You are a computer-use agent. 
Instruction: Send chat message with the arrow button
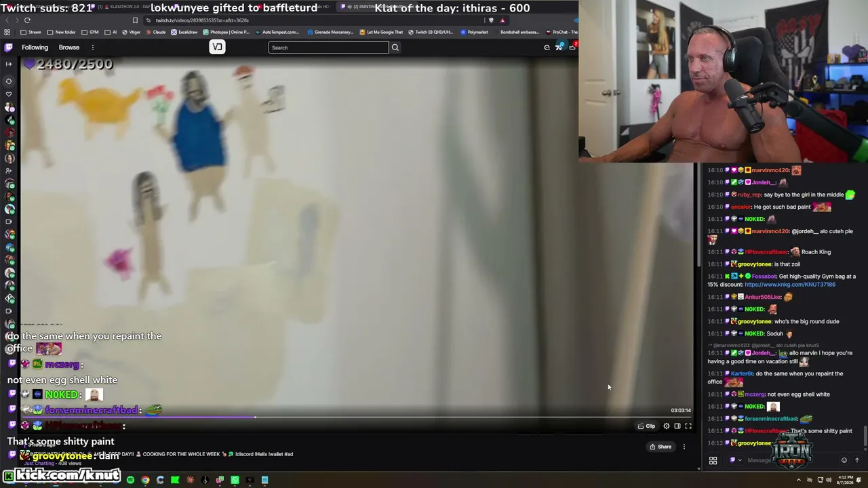click(x=857, y=460)
